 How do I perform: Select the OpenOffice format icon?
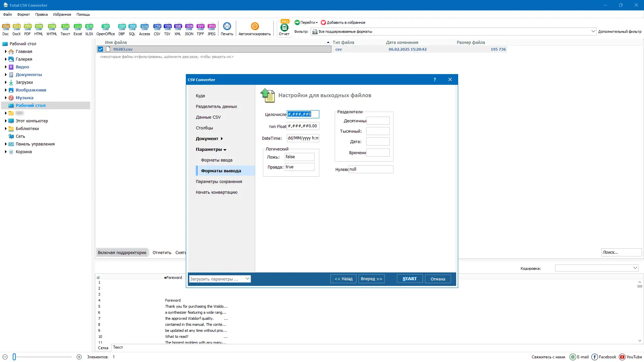pyautogui.click(x=106, y=28)
